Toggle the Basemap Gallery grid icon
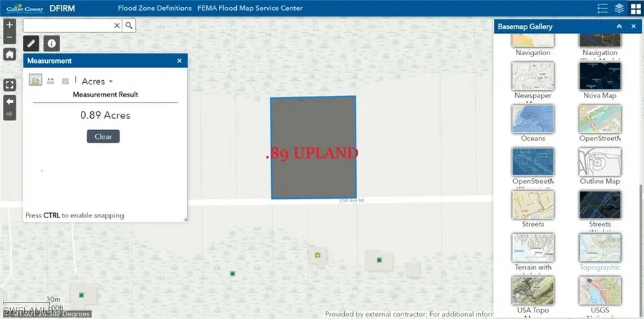This screenshot has width=644, height=319. (x=635, y=9)
